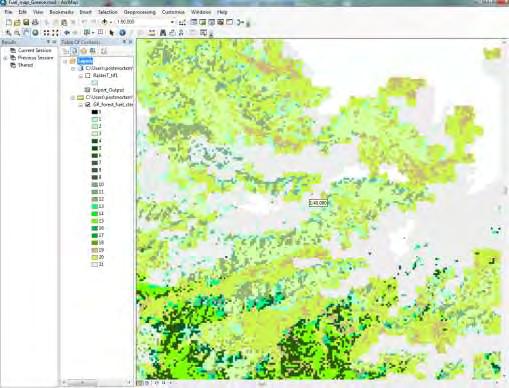Click the Add Data icon
This screenshot has width=509, height=388.
[105, 22]
